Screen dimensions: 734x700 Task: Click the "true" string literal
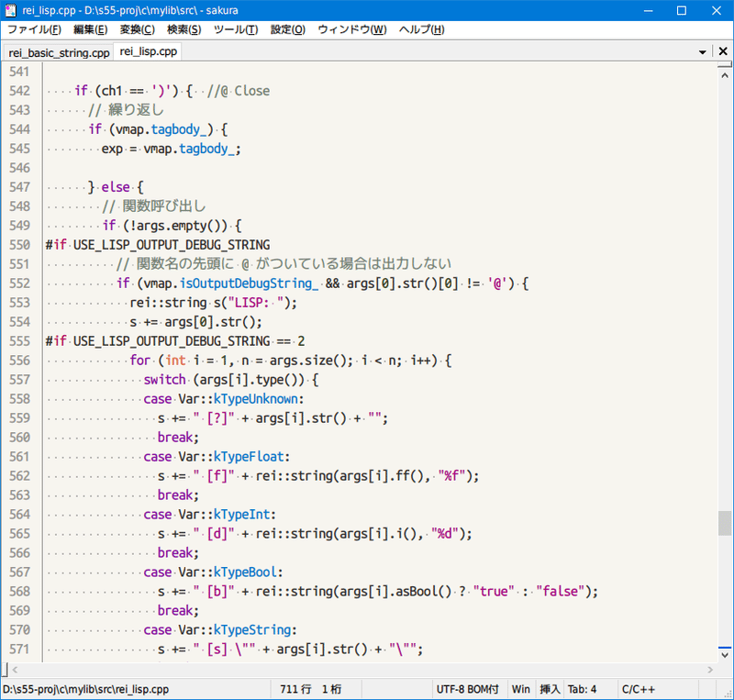[x=494, y=592]
